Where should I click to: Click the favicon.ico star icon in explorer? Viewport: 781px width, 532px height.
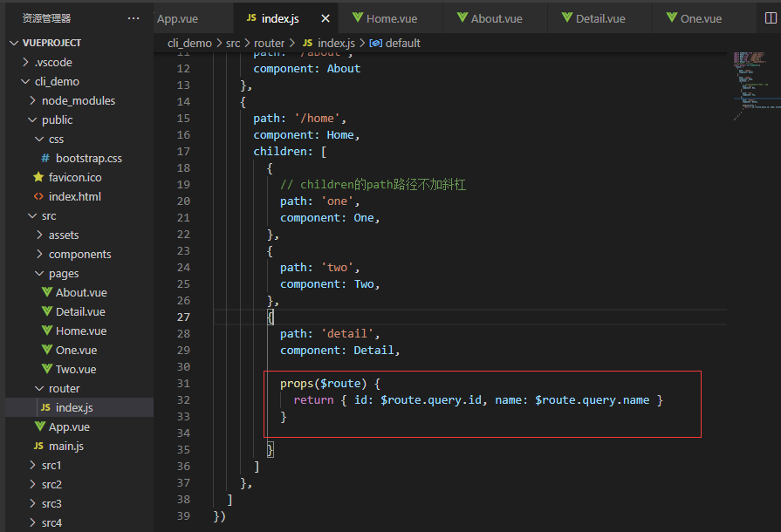pyautogui.click(x=38, y=177)
